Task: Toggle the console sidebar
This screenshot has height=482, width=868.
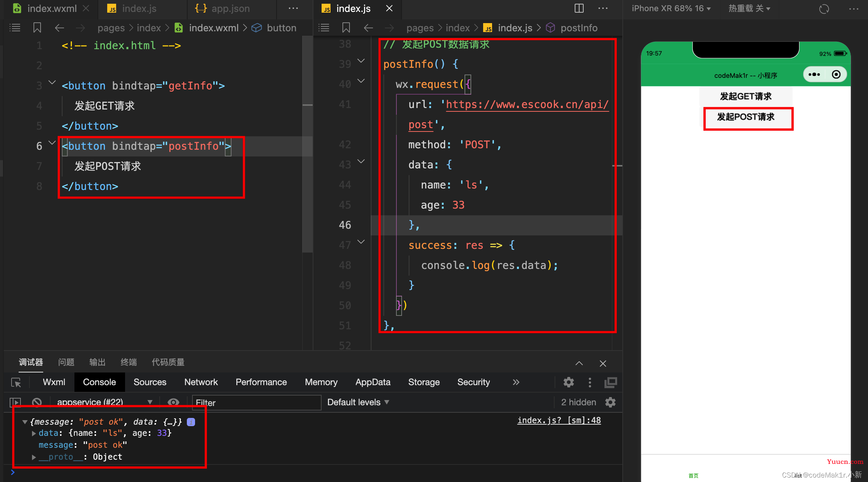Action: 15,402
